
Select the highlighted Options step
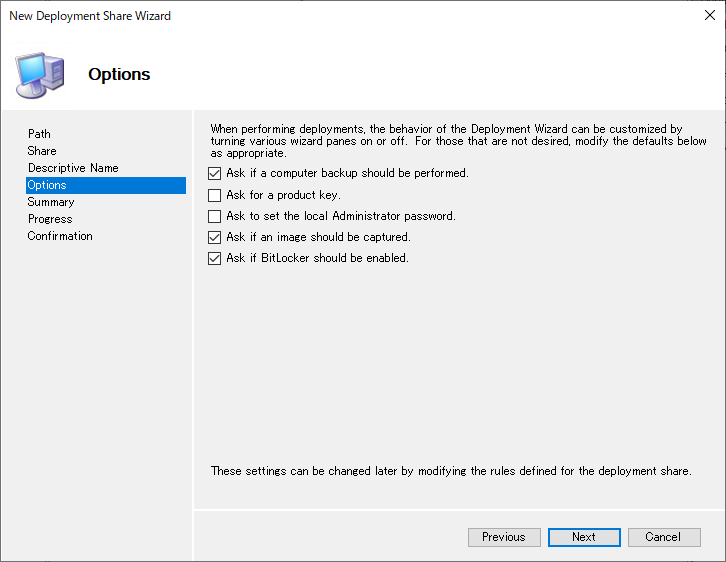[106, 185]
